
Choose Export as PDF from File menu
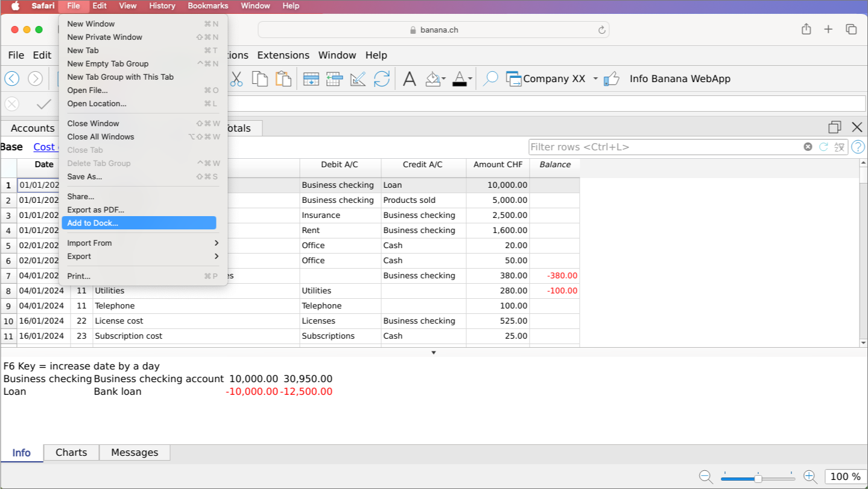(x=95, y=209)
